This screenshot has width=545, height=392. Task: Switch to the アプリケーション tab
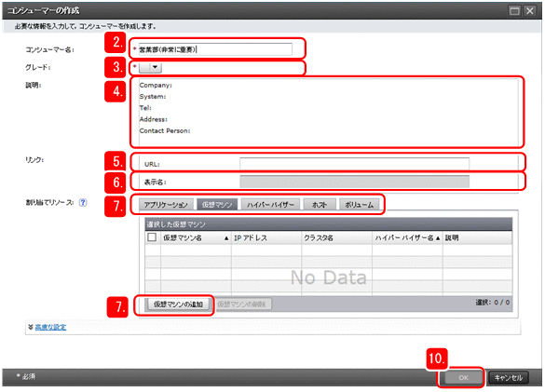click(x=166, y=205)
